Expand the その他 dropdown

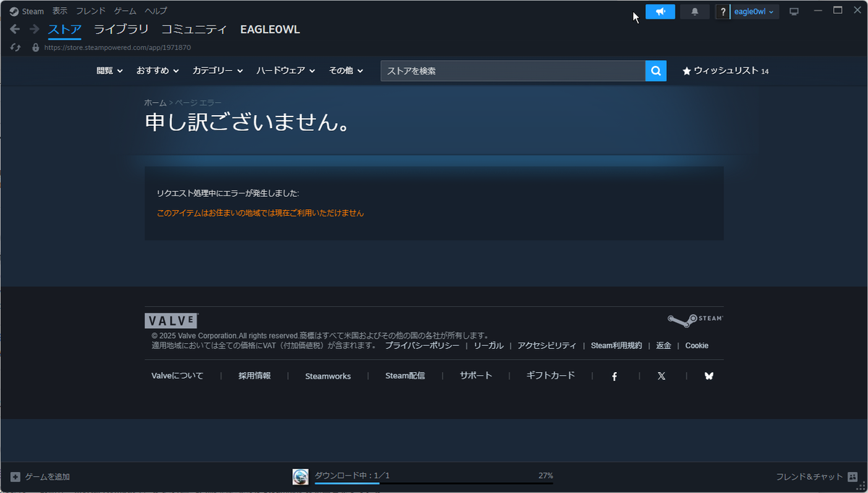point(346,71)
